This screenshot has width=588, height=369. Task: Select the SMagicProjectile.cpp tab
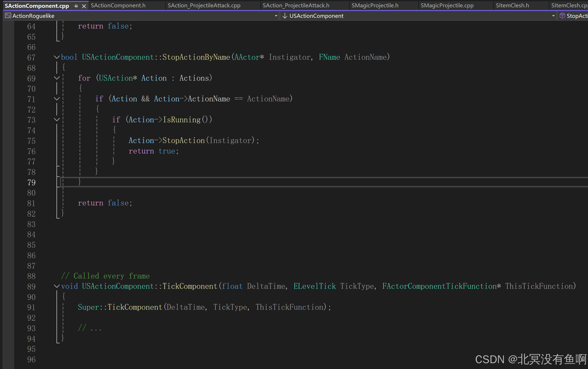point(447,5)
